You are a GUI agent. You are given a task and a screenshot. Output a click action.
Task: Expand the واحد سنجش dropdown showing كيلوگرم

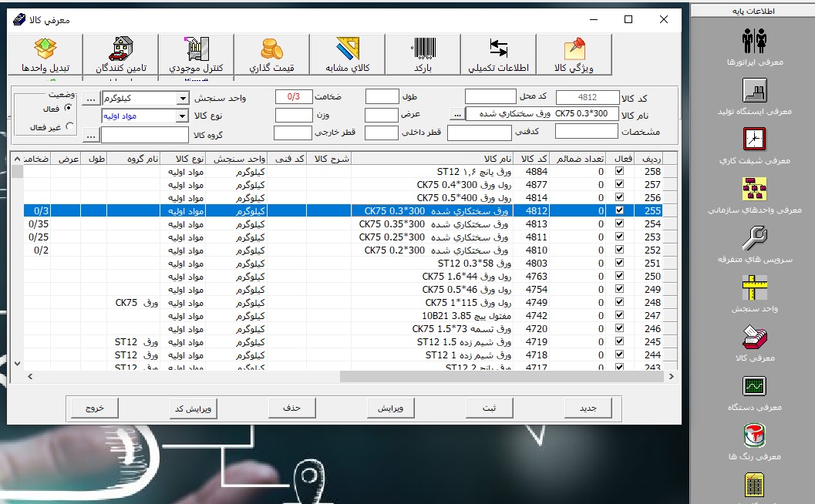pyautogui.click(x=183, y=98)
